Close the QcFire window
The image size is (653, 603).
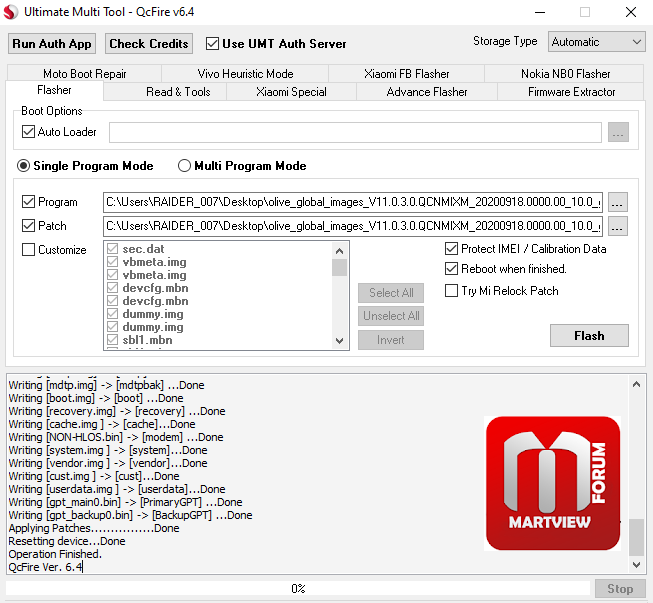[x=631, y=12]
